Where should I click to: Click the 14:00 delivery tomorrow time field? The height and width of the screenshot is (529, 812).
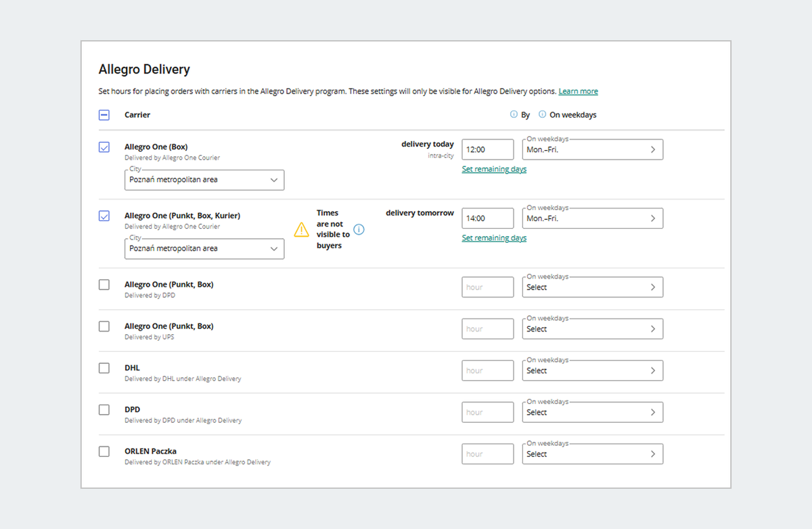click(x=487, y=218)
